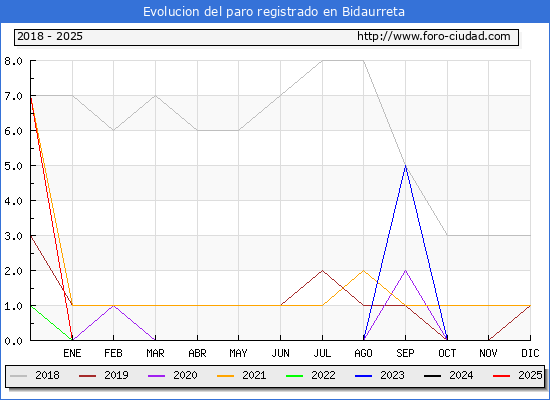This screenshot has width=550, height=400.
Task: Click the NOV month axis label
Action: pos(488,353)
